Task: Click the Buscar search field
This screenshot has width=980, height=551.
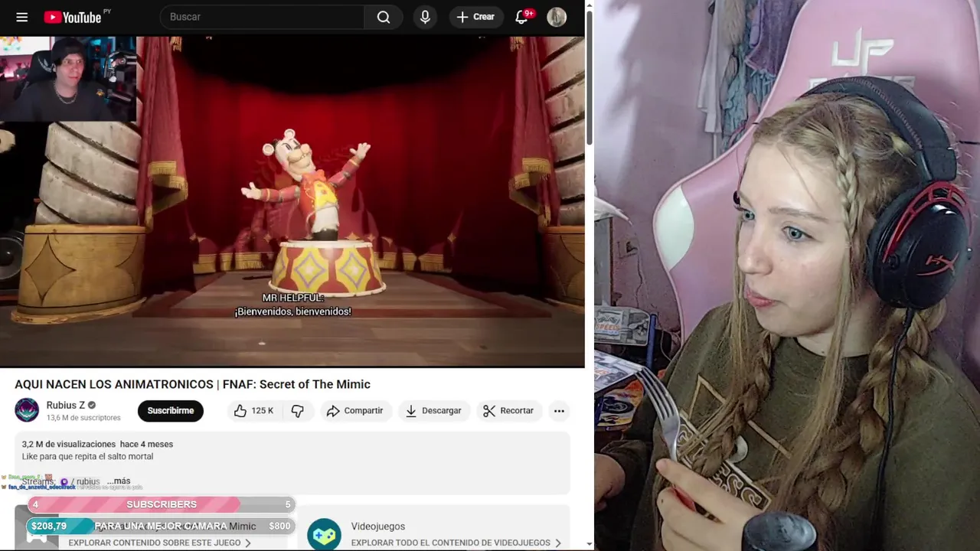Action: click(x=262, y=17)
